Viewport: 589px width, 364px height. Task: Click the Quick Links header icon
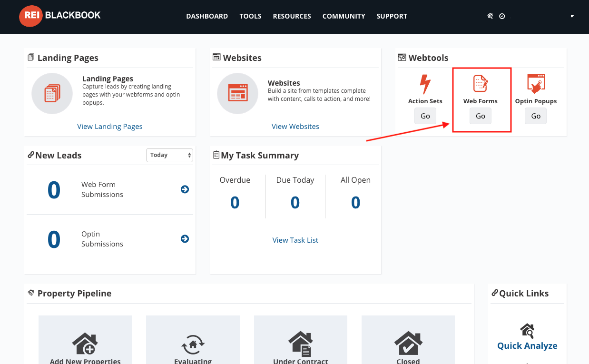(495, 293)
